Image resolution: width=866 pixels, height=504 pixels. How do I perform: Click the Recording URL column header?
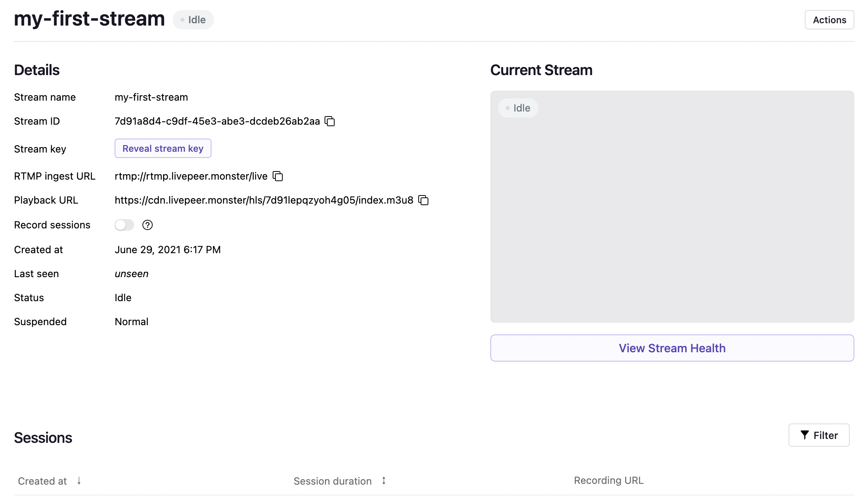coord(608,480)
